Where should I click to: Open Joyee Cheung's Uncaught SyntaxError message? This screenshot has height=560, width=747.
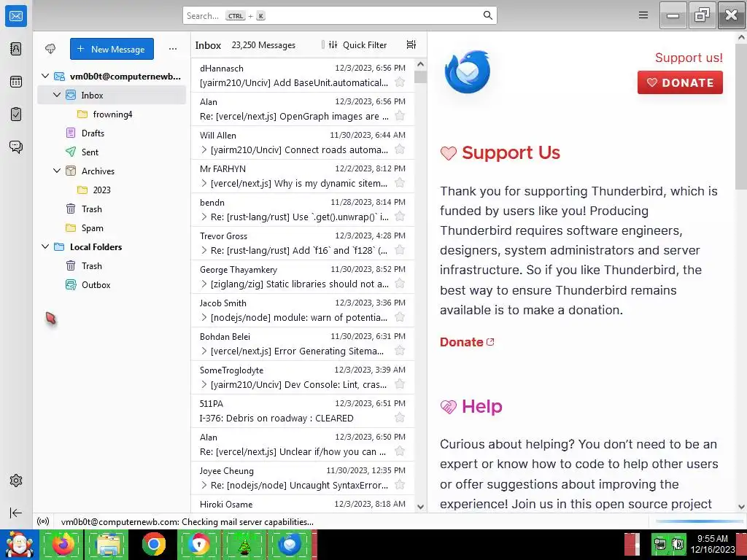coord(303,478)
